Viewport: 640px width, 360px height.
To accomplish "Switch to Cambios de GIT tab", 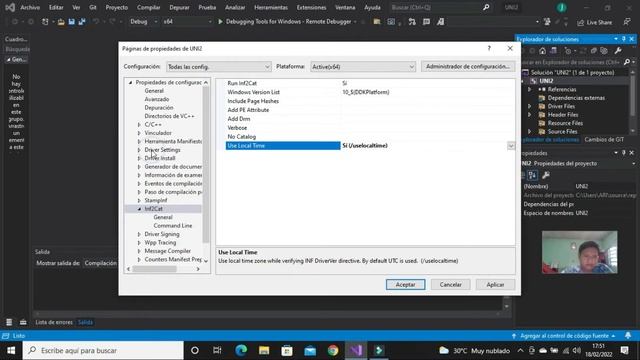I will [x=604, y=140].
